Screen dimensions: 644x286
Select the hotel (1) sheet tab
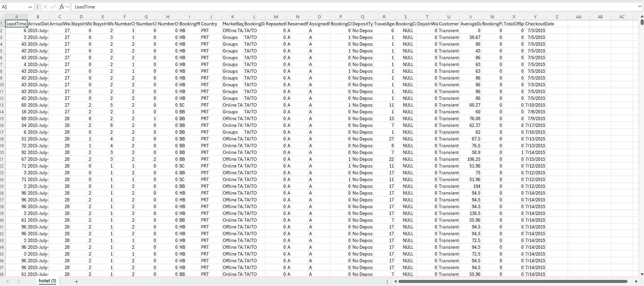47,281
